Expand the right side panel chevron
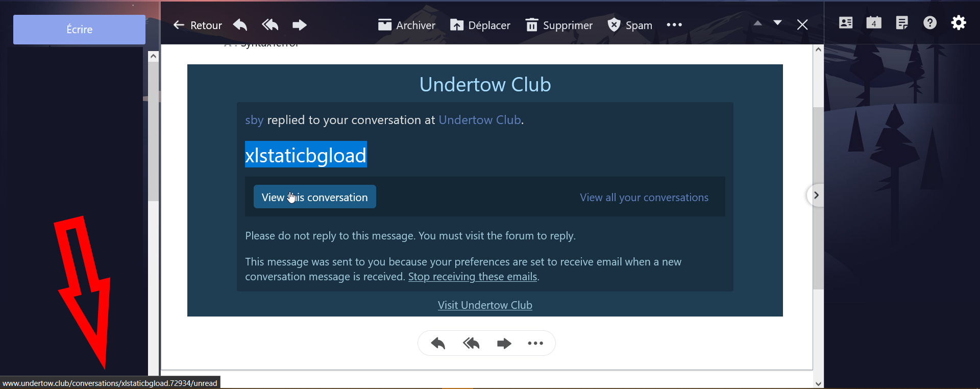The width and height of the screenshot is (980, 389). [816, 195]
